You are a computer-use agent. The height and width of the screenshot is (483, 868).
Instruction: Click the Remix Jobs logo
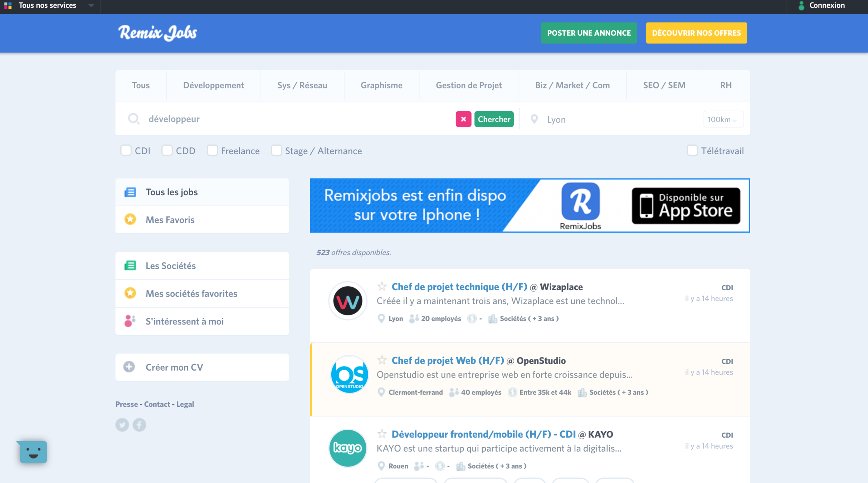[158, 33]
